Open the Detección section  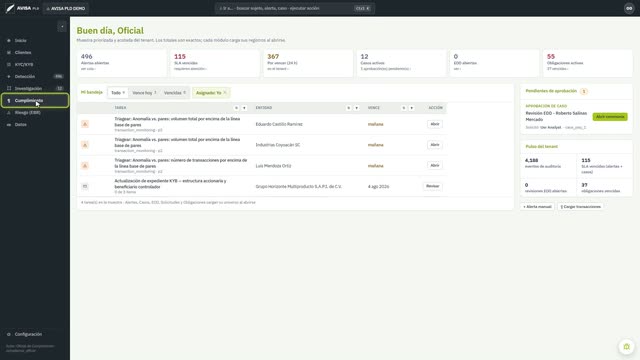[35, 76]
